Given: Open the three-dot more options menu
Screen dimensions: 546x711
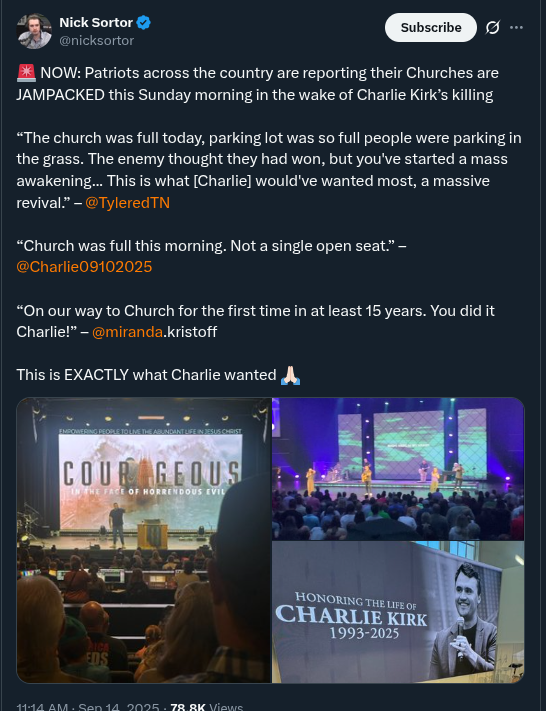Looking at the screenshot, I should point(516,28).
